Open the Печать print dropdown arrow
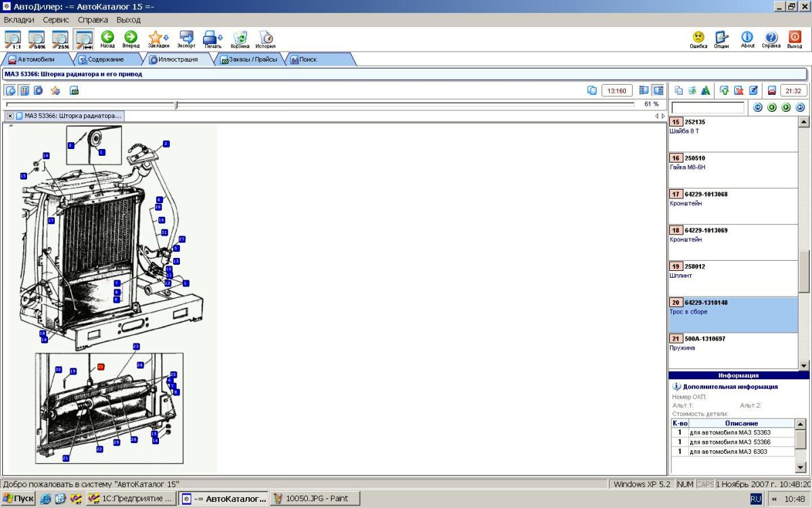The width and height of the screenshot is (812, 508). (221, 37)
